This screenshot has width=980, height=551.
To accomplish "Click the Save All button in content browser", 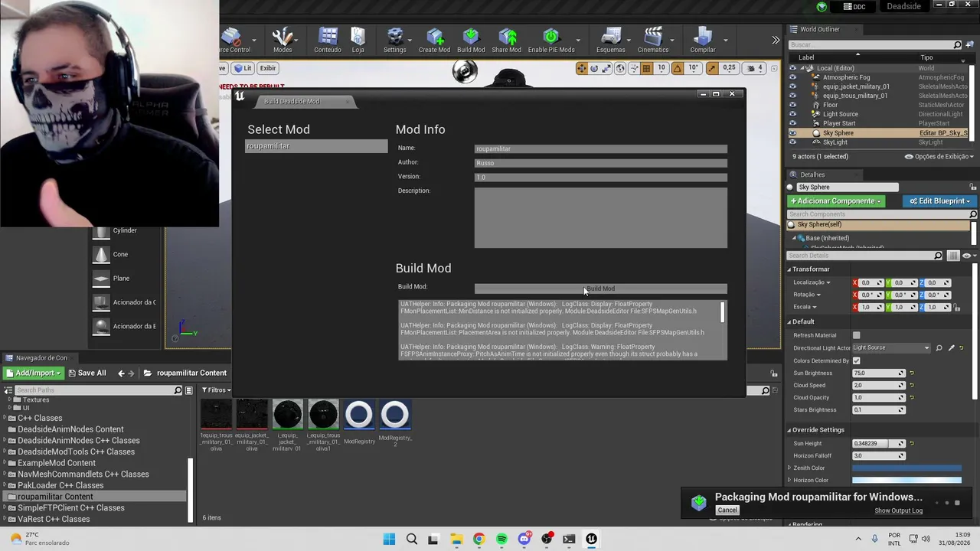I will (87, 373).
